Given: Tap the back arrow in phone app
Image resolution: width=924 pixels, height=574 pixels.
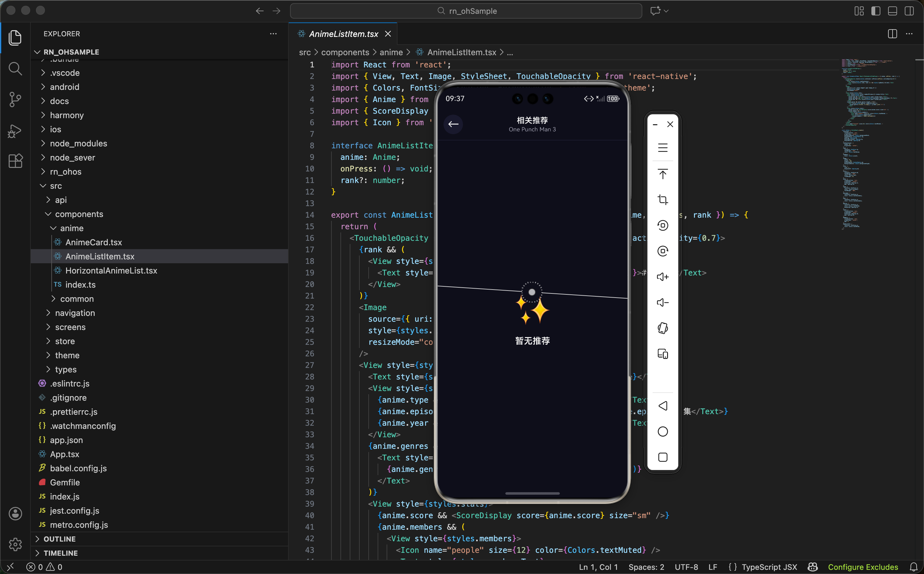Looking at the screenshot, I should click(x=453, y=124).
